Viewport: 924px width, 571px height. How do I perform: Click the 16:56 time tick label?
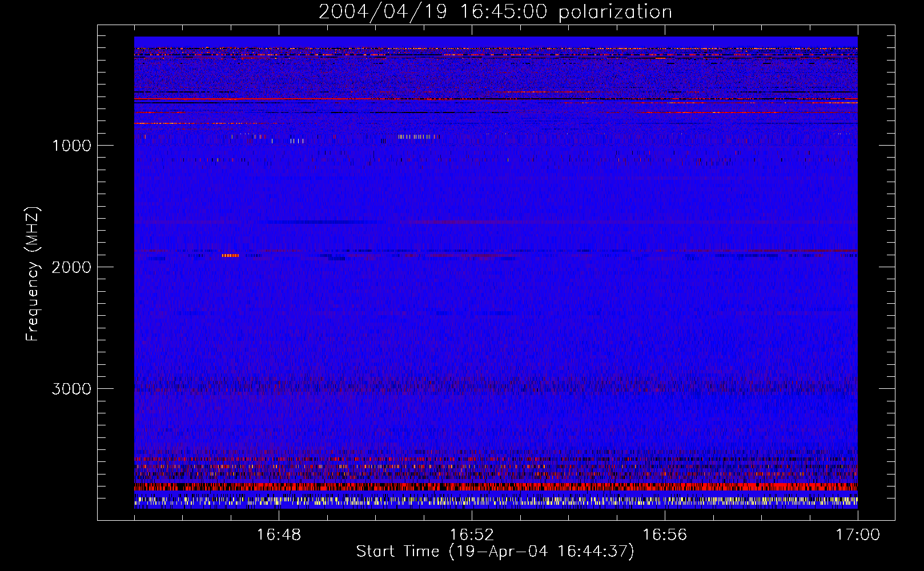tap(665, 535)
